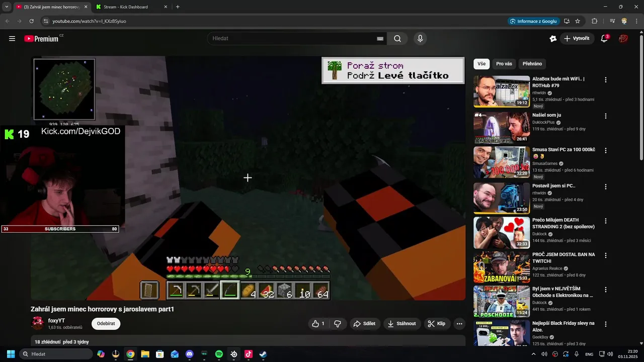Screen dimensions: 644x362
Task: Dislike the video with thumbs down
Action: click(x=338, y=324)
